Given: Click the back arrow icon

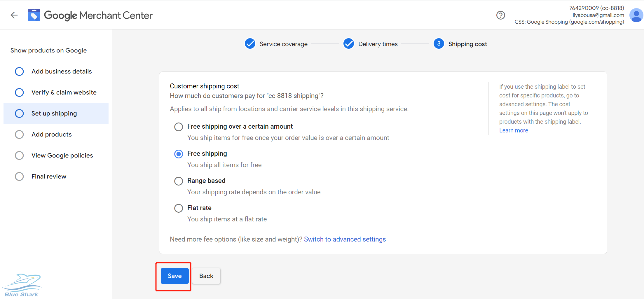Looking at the screenshot, I should point(14,15).
